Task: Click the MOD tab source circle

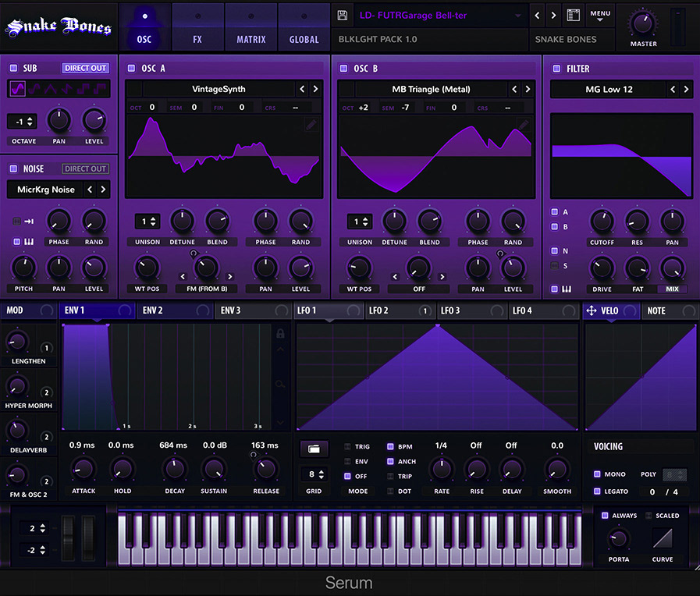Action: pyautogui.click(x=46, y=310)
